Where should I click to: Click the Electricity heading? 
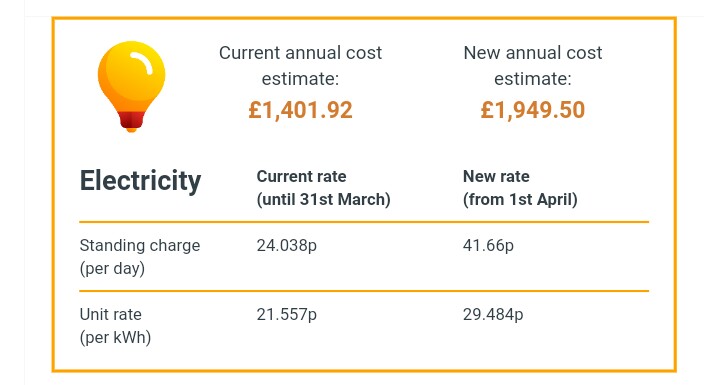141,181
